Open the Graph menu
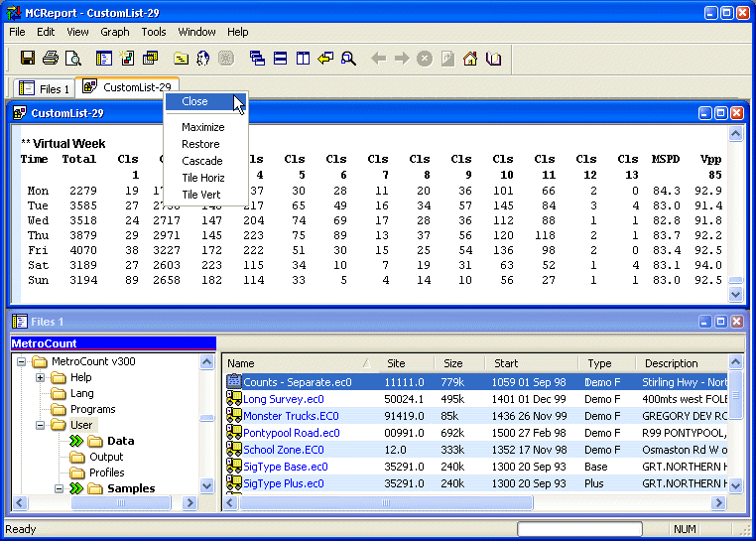Screen dimensions: 756x541 [x=115, y=32]
